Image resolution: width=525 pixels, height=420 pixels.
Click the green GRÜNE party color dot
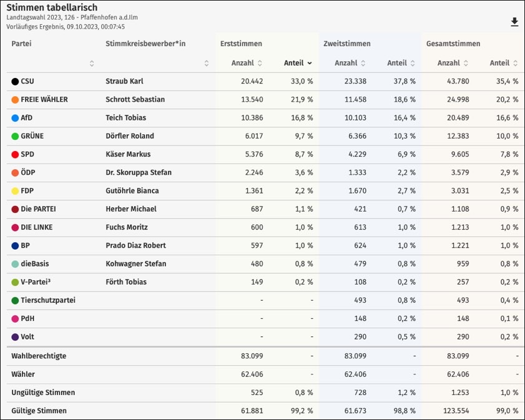15,136
